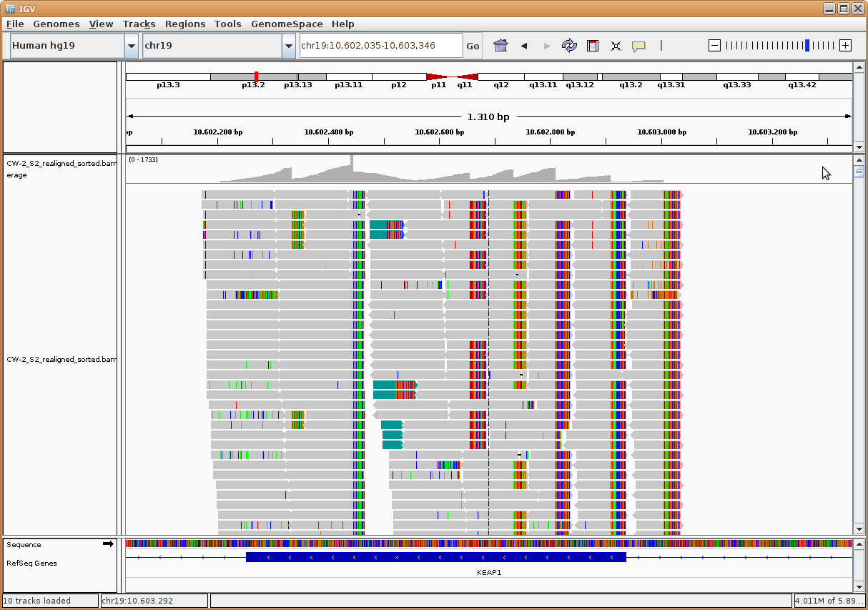This screenshot has height=610, width=868.
Task: Click the alignment track scroll down arrow
Action: [x=859, y=529]
